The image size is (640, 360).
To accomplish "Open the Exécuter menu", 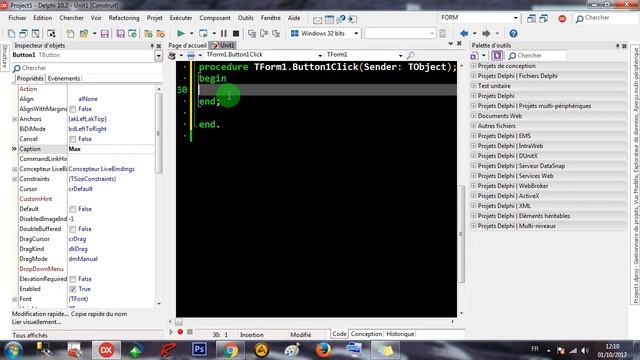I will pos(181,18).
